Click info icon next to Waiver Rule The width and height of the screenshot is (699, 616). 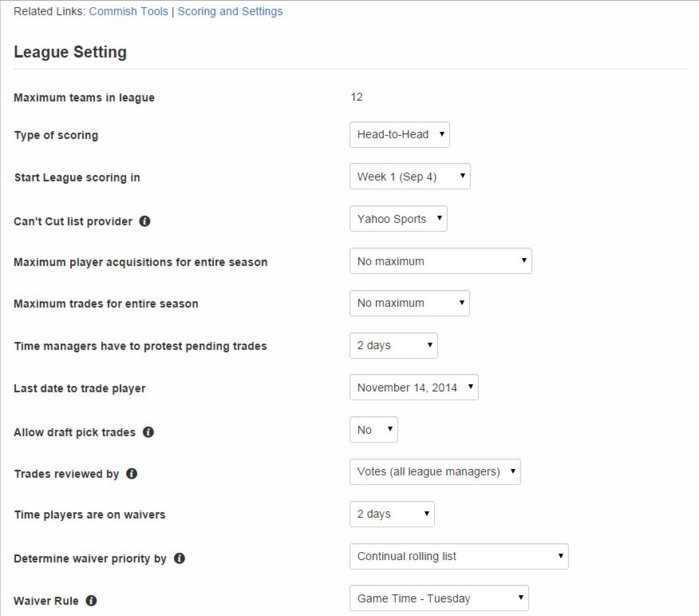91,601
